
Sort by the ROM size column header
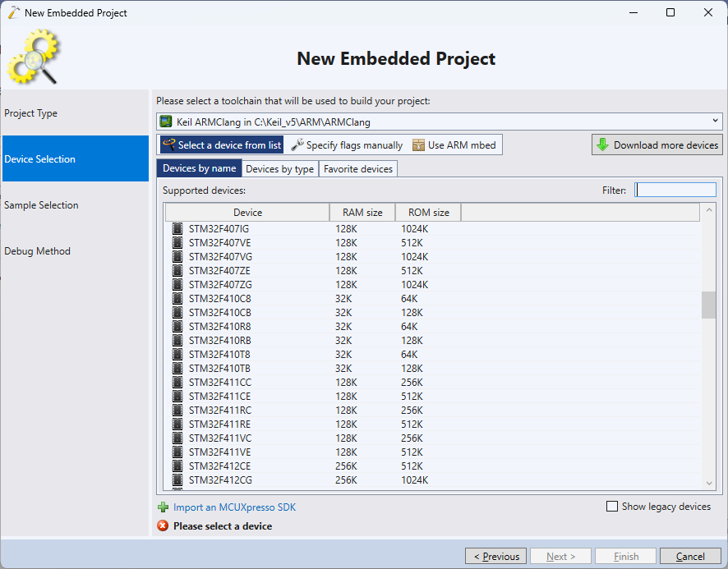(x=429, y=212)
